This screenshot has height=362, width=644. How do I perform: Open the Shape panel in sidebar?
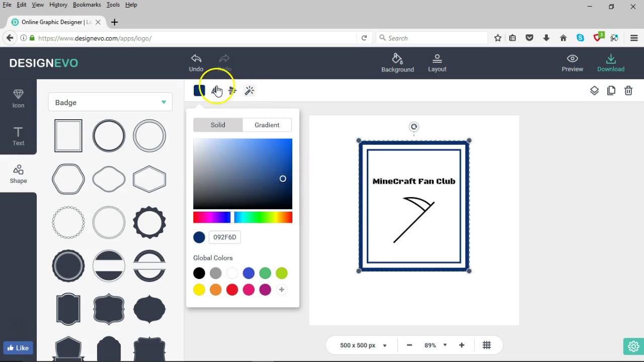(x=18, y=174)
